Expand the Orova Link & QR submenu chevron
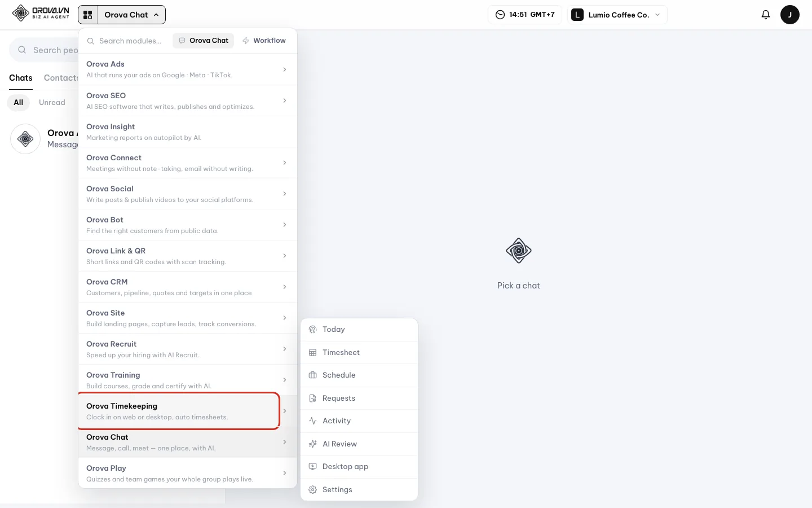Viewport: 812px width, 508px height. click(285, 256)
